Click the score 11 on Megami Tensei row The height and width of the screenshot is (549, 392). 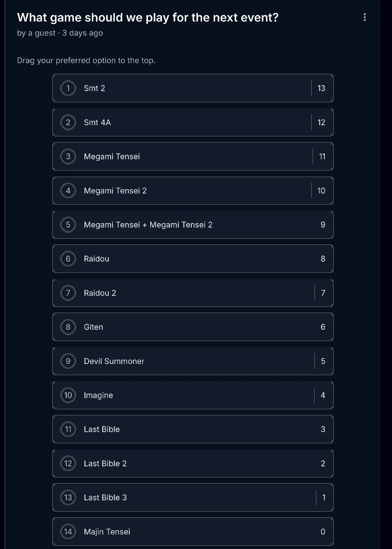322,157
